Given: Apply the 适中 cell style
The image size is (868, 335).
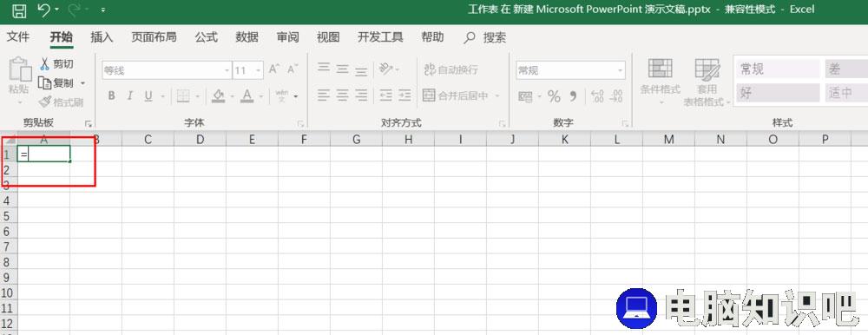Looking at the screenshot, I should click(846, 93).
